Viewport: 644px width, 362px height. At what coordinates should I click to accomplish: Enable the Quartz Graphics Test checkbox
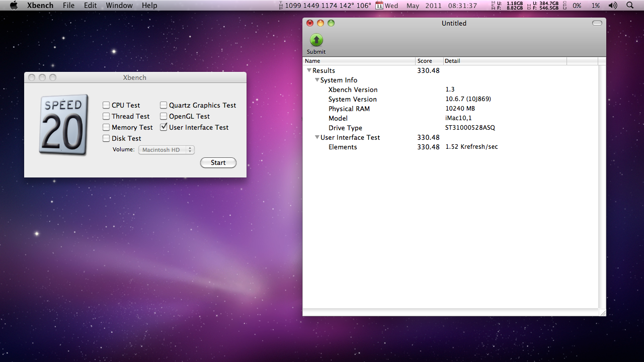[164, 105]
